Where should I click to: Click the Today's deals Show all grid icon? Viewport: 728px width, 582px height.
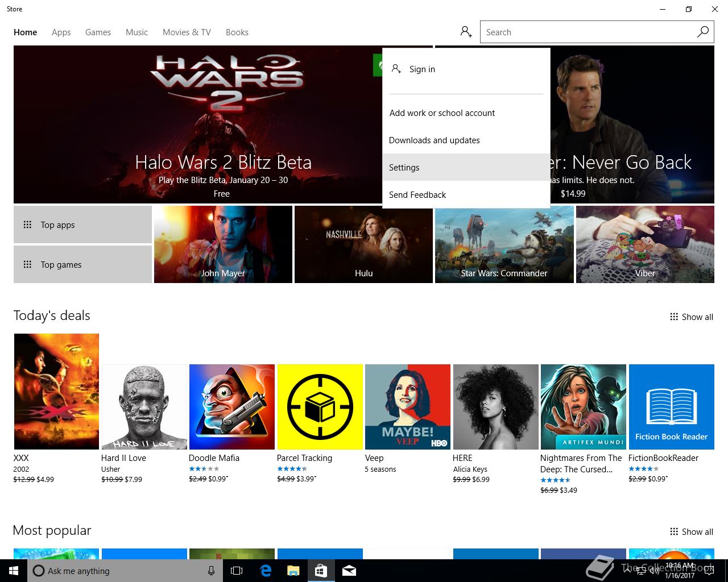674,317
